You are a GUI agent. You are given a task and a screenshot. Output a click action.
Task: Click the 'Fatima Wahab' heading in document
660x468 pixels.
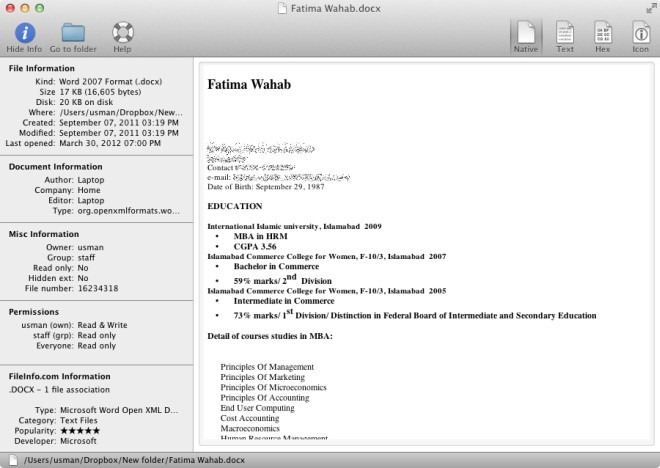249,84
